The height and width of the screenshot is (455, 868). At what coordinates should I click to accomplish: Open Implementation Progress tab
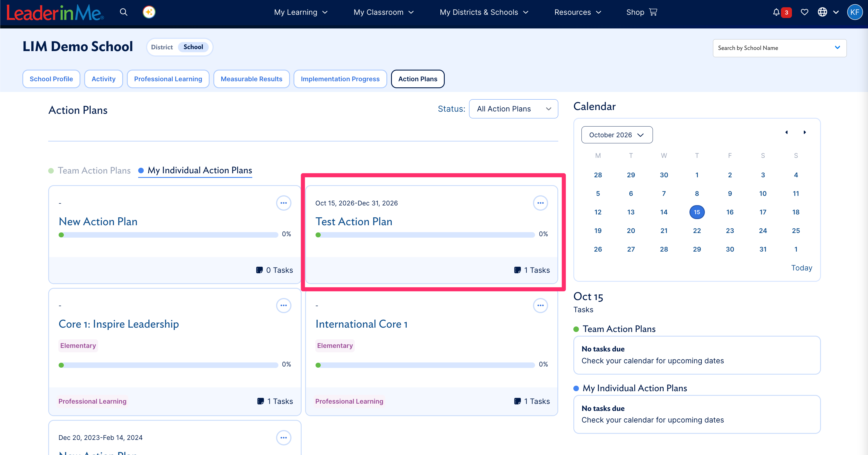pyautogui.click(x=340, y=79)
